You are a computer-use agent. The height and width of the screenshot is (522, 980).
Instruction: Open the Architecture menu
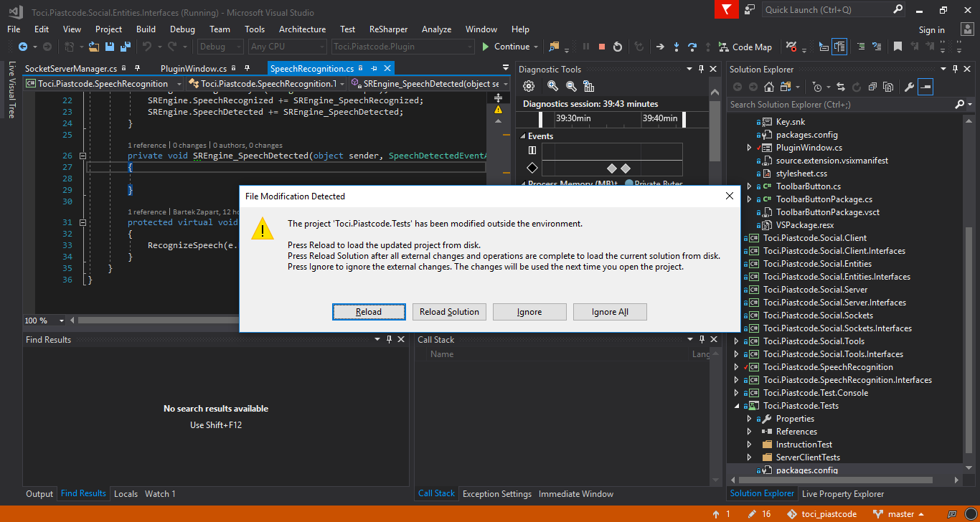tap(302, 29)
